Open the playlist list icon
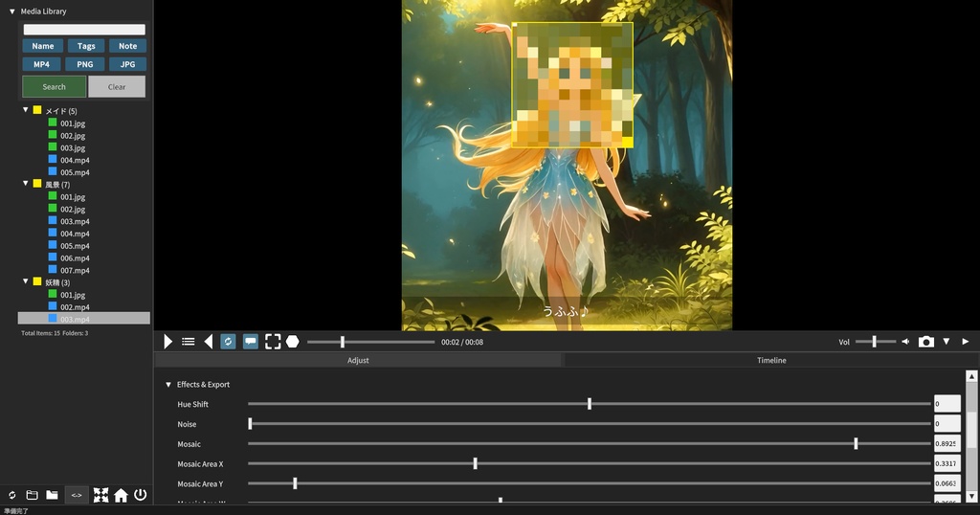980x515 pixels. coord(189,341)
